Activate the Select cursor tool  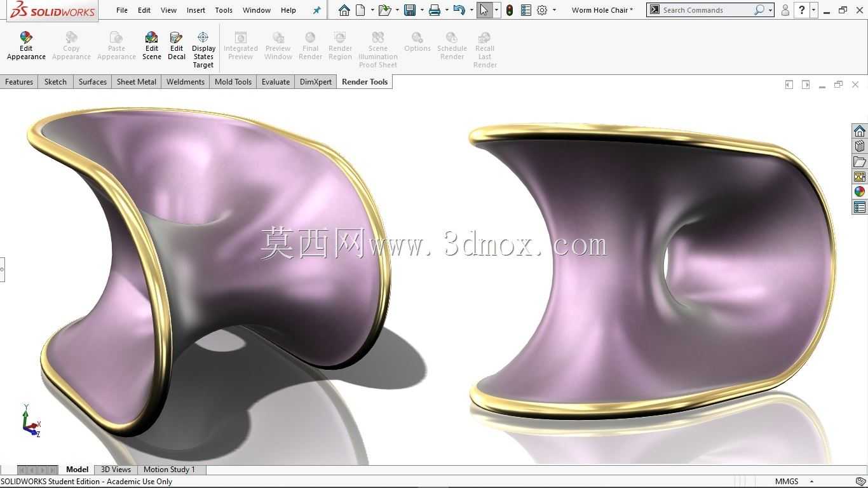point(484,10)
